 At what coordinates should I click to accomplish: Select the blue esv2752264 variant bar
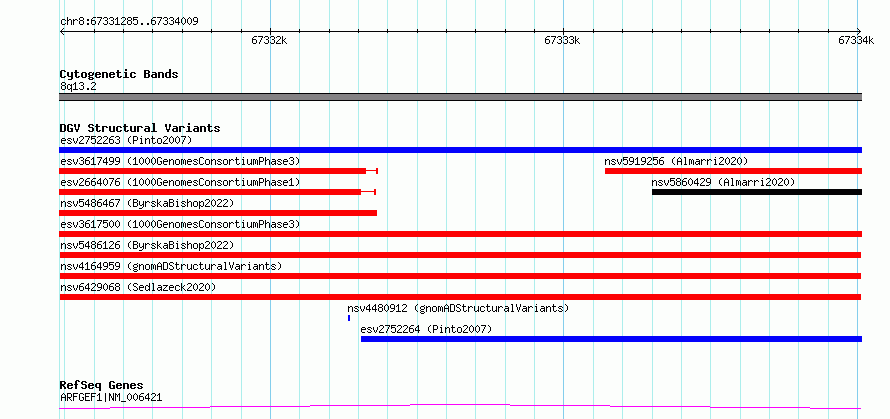tap(611, 339)
